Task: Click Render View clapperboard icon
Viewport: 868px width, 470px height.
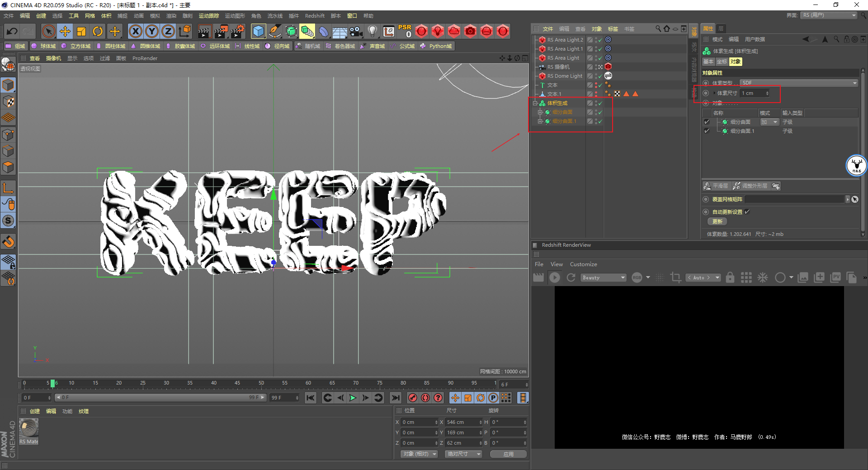Action: coord(204,31)
